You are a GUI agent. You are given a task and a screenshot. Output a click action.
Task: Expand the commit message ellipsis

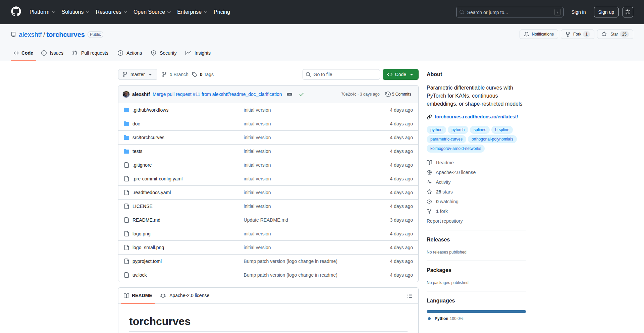coord(289,95)
